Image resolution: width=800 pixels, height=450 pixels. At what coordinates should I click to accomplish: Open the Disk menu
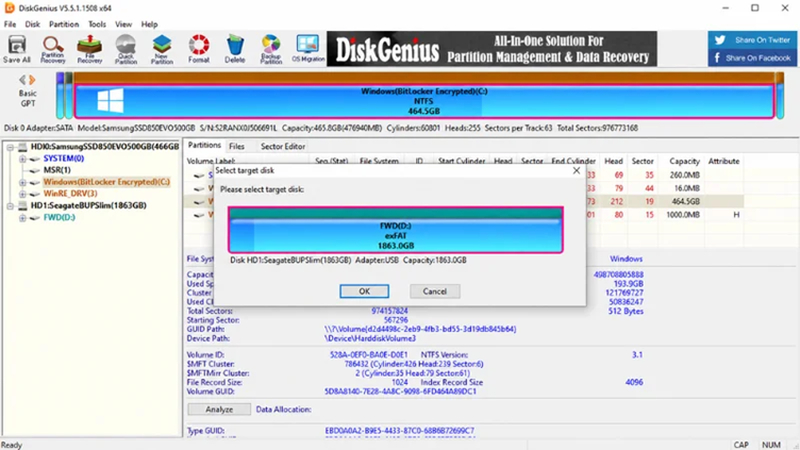(x=32, y=24)
